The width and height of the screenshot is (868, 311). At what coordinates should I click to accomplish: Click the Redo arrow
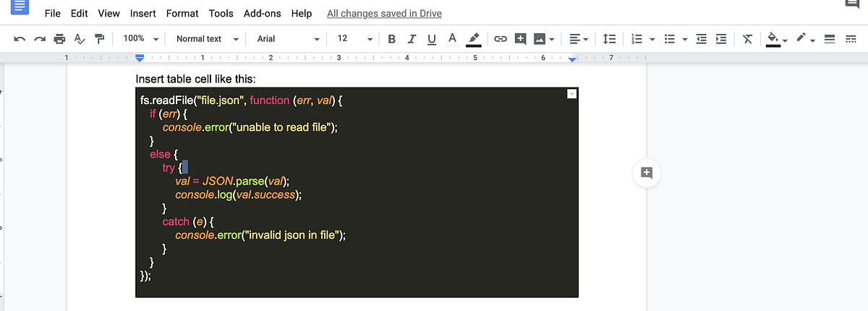coord(40,39)
